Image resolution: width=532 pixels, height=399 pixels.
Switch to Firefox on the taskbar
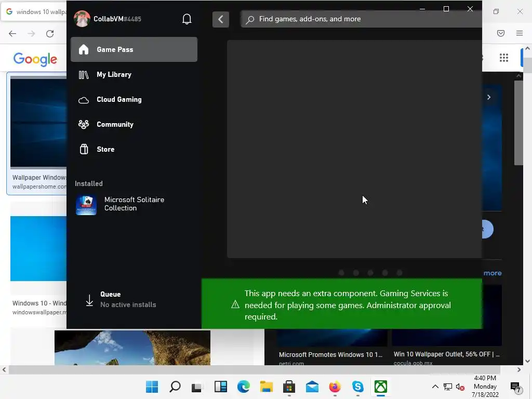pos(335,387)
